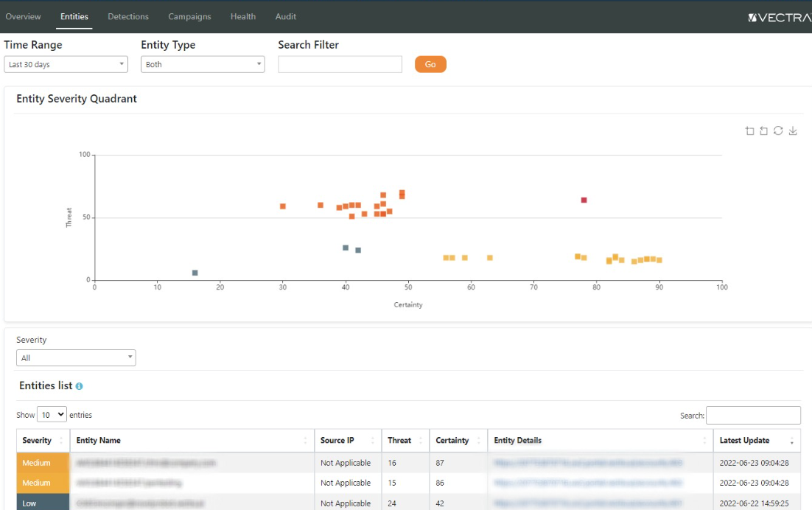Open the Time Range dropdown

coord(66,65)
